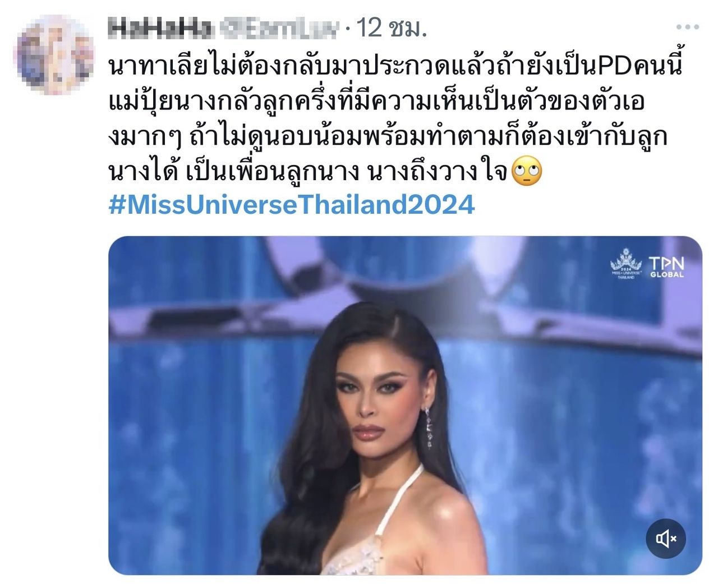This screenshot has width=718, height=588.
Task: Select the blurred @ handle beside HaHaHa
Action: tap(278, 27)
